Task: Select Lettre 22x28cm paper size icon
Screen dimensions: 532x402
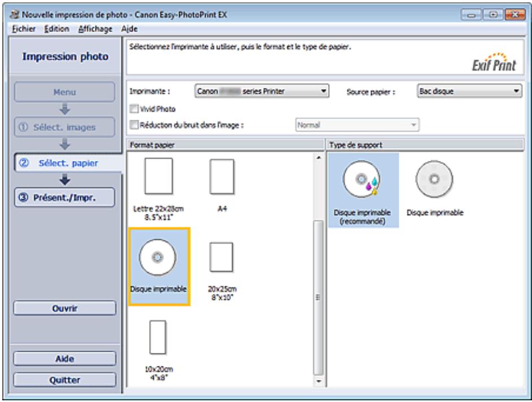Action: pyautogui.click(x=159, y=176)
